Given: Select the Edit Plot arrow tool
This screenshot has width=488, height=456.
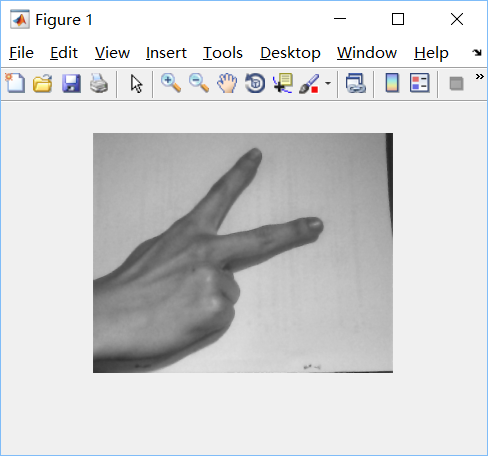Looking at the screenshot, I should coord(136,83).
